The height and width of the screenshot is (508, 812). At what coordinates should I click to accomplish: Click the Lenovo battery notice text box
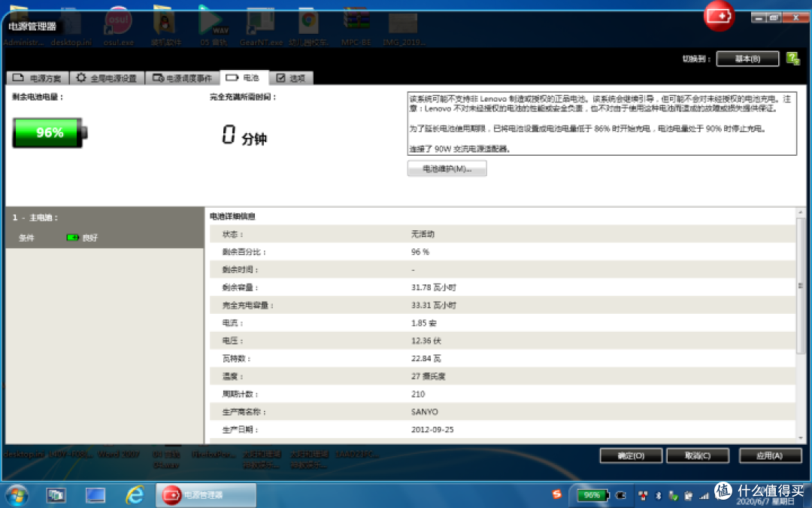[x=601, y=123]
